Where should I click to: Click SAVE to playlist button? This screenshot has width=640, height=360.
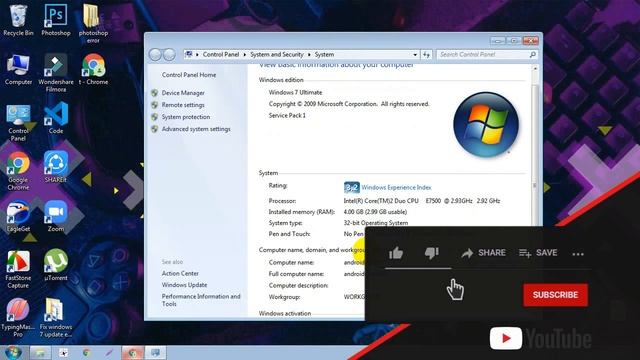(538, 253)
